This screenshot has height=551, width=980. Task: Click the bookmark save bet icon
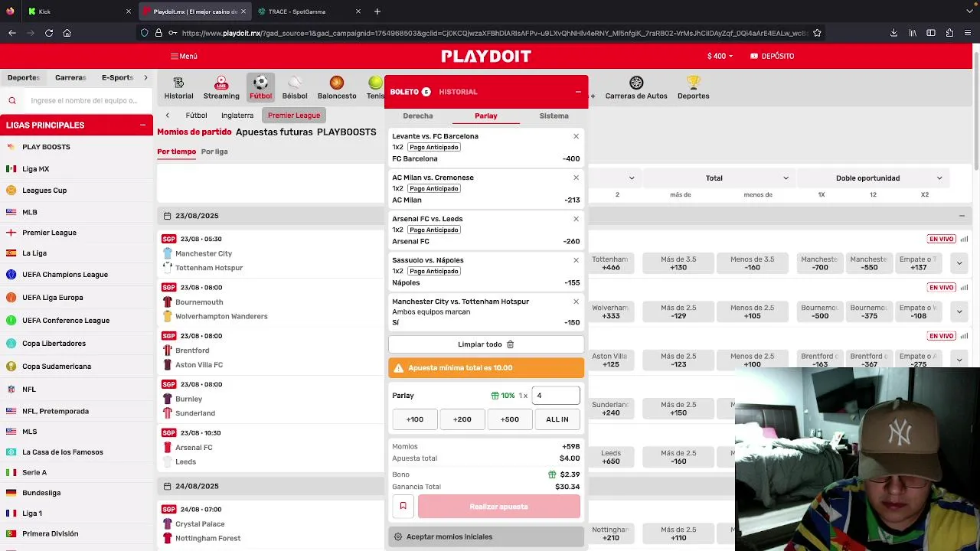pos(403,507)
